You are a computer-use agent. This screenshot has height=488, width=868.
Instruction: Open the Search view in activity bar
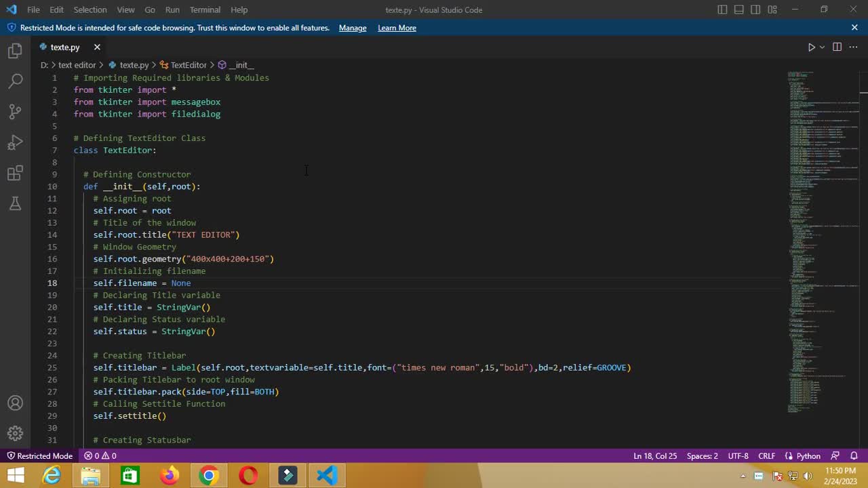click(x=15, y=81)
